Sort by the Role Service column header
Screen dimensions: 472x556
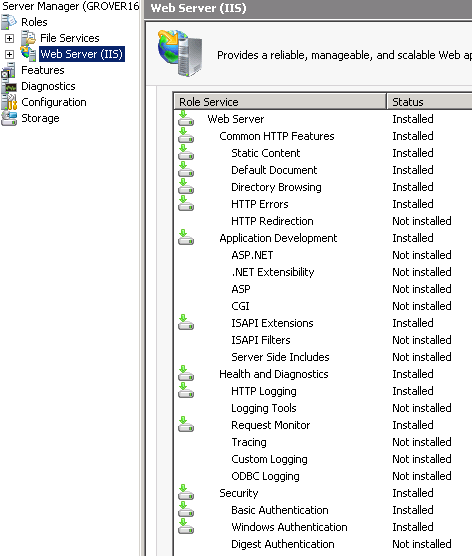[x=280, y=102]
